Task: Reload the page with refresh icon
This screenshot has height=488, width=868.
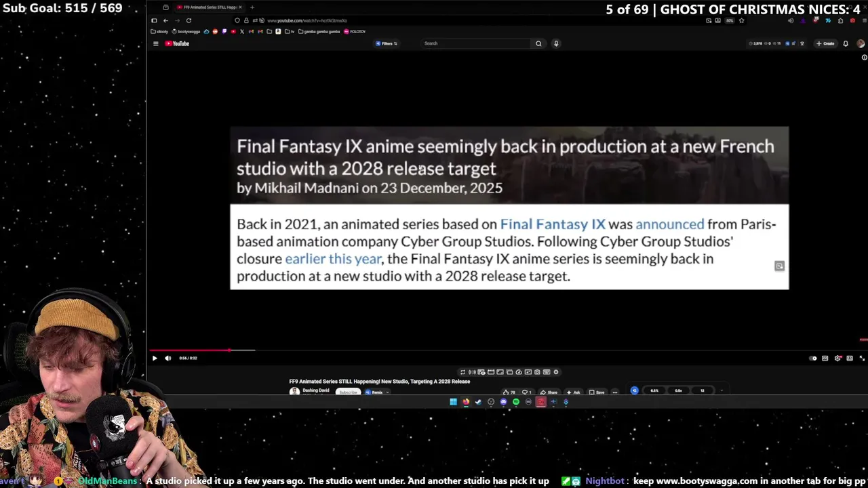Action: (189, 20)
